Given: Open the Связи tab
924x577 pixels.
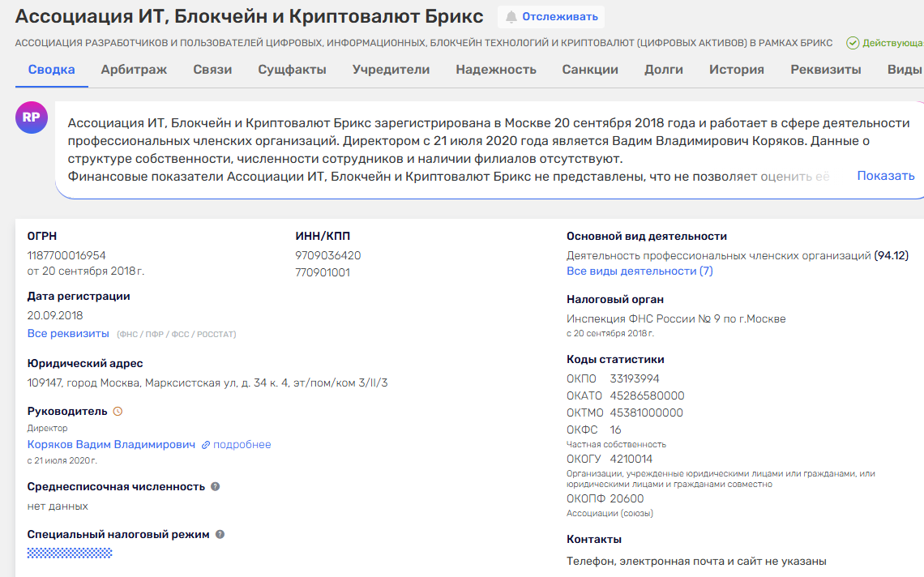Looking at the screenshot, I should pyautogui.click(x=212, y=70).
